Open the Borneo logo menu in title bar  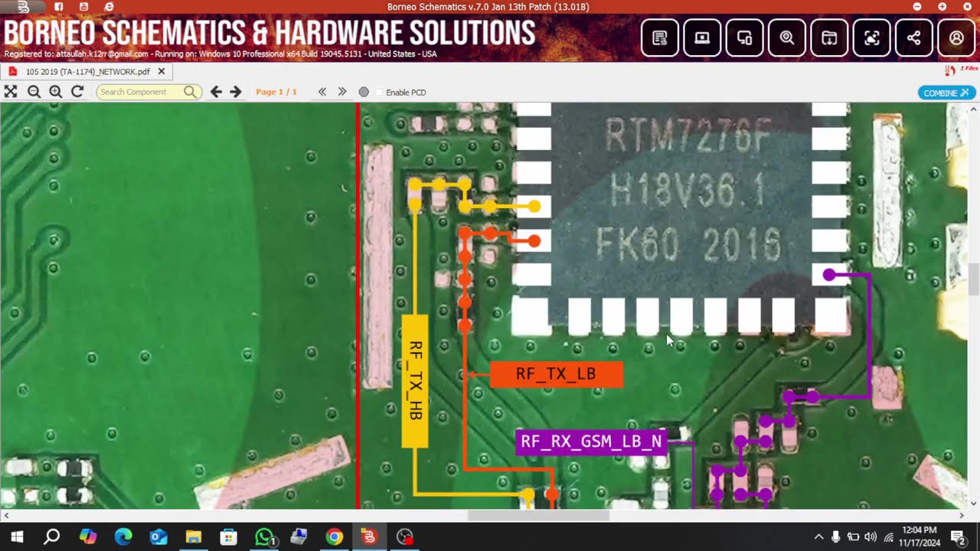[23, 7]
